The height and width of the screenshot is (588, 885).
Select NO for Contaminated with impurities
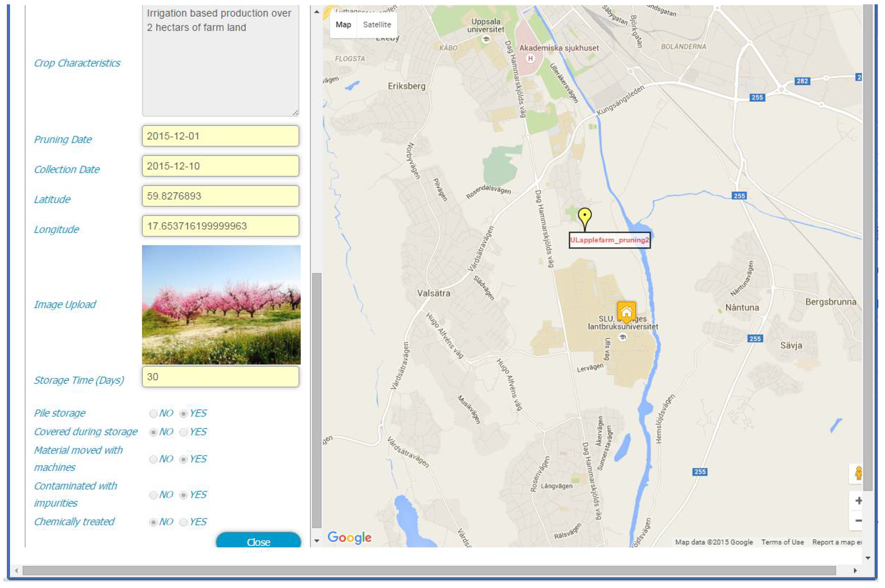pos(153,495)
